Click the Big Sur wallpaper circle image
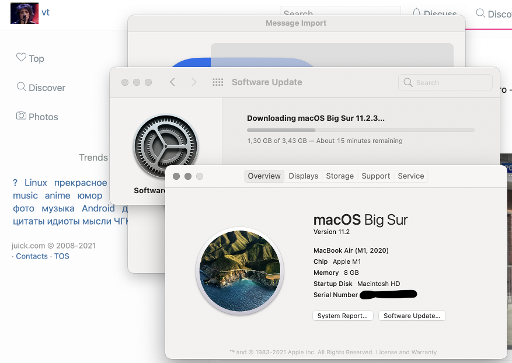 coord(240,271)
